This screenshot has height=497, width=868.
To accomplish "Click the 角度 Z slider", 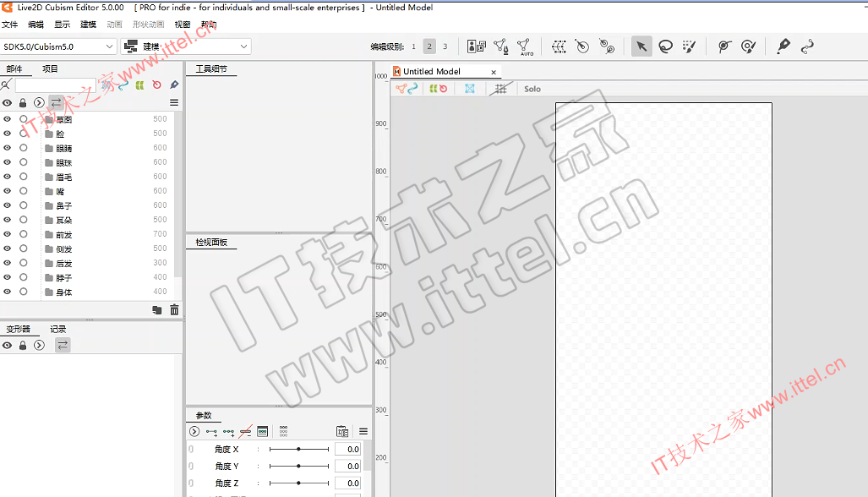I will [x=299, y=483].
